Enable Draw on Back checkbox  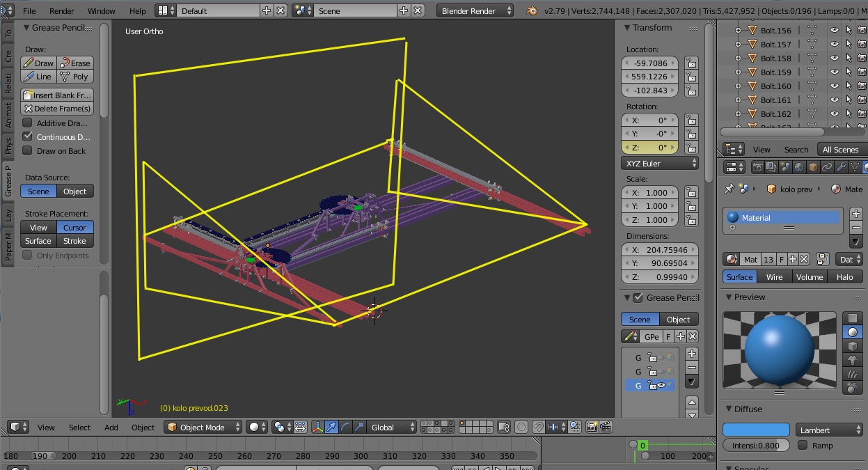pyautogui.click(x=28, y=150)
